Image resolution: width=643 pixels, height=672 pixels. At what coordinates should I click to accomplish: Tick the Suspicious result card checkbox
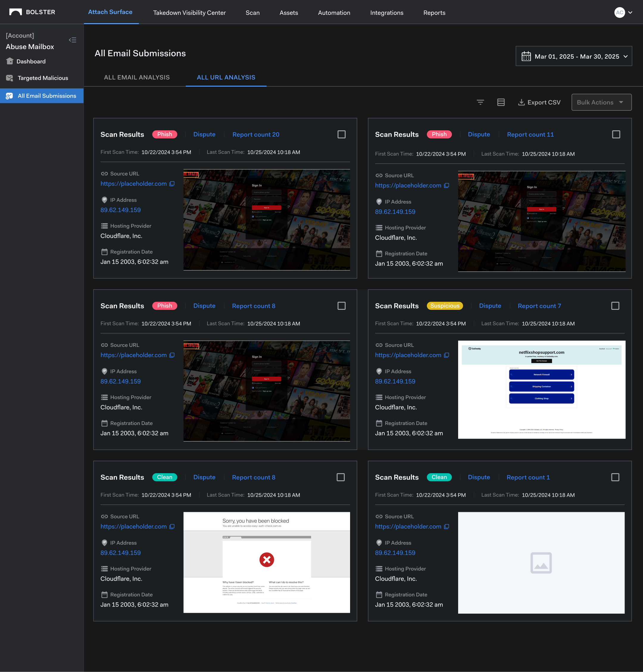click(615, 306)
